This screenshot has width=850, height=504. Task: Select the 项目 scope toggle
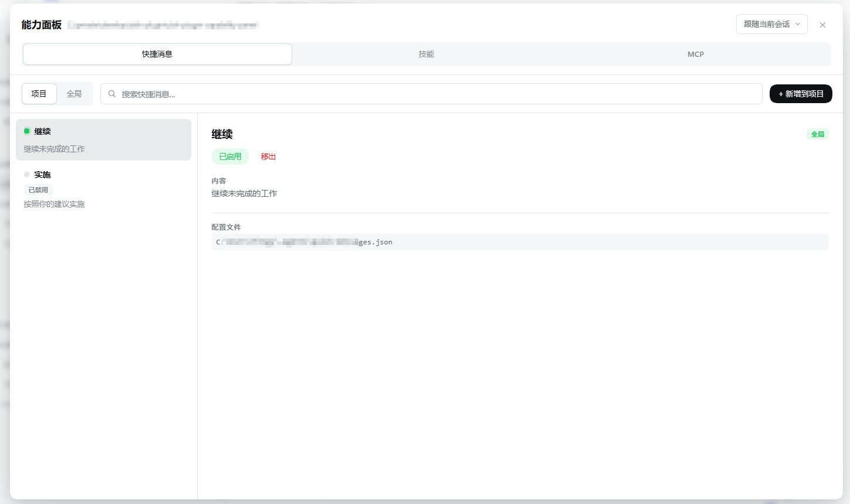click(39, 94)
